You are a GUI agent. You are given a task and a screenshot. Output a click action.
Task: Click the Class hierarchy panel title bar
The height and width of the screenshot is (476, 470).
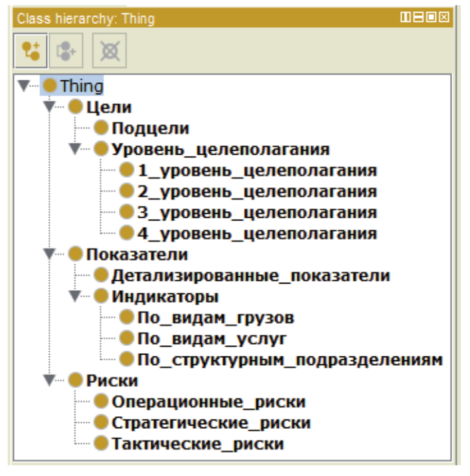199,18
